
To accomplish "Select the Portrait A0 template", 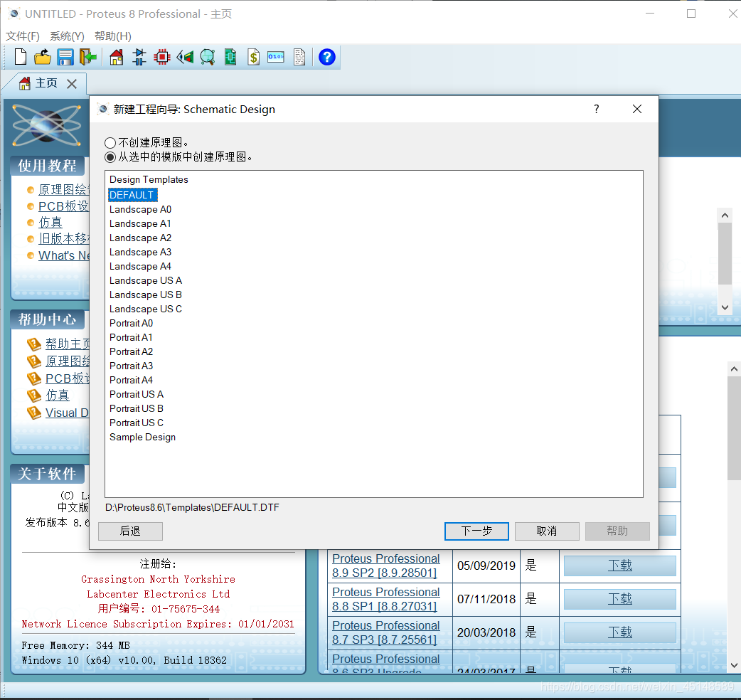I will coord(132,323).
